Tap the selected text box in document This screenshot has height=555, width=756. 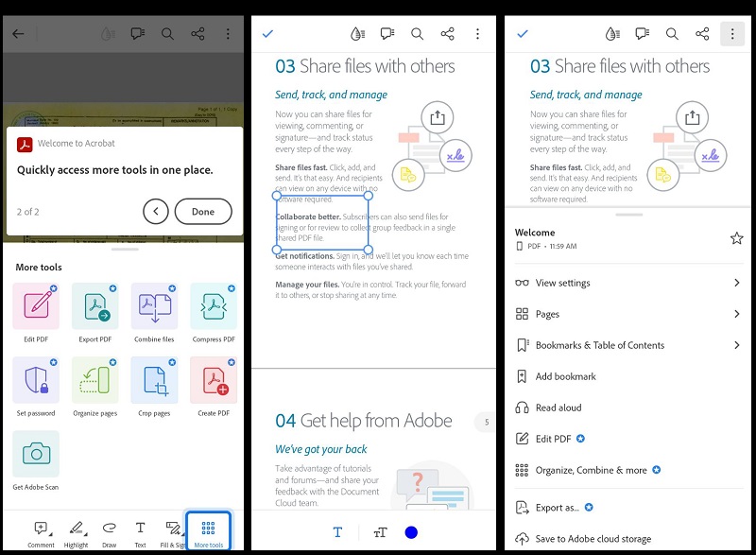(x=322, y=223)
